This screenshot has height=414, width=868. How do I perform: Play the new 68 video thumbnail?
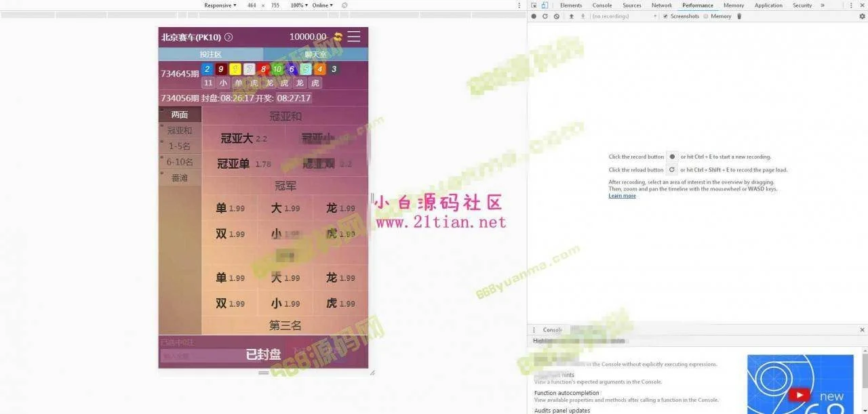pos(800,395)
